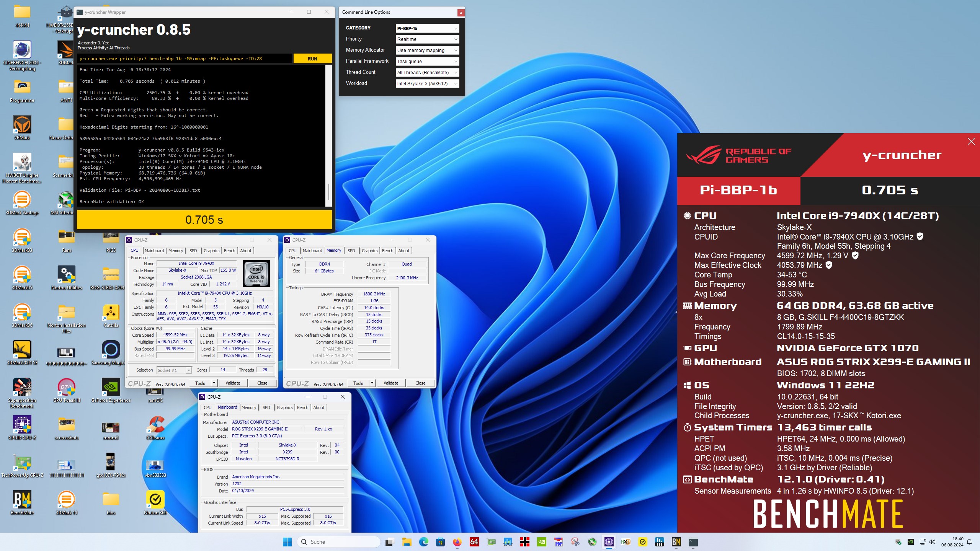
Task: Click the volume speaker tray icon
Action: (x=932, y=542)
